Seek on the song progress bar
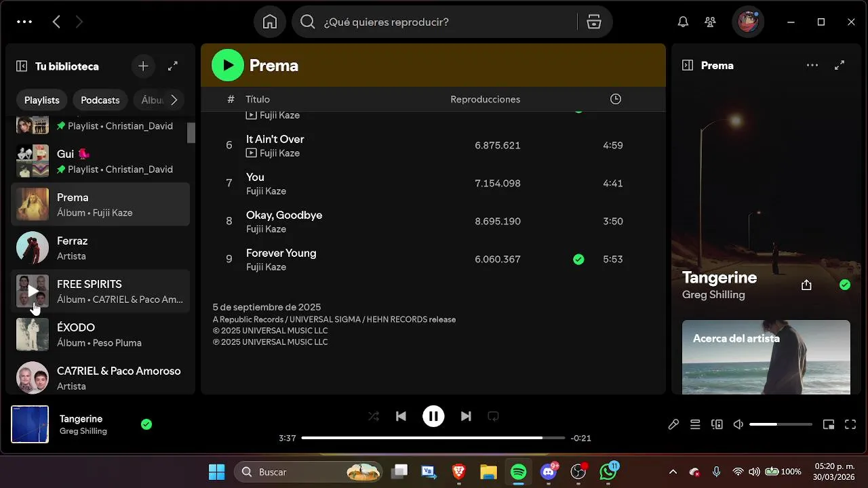 pos(433,438)
